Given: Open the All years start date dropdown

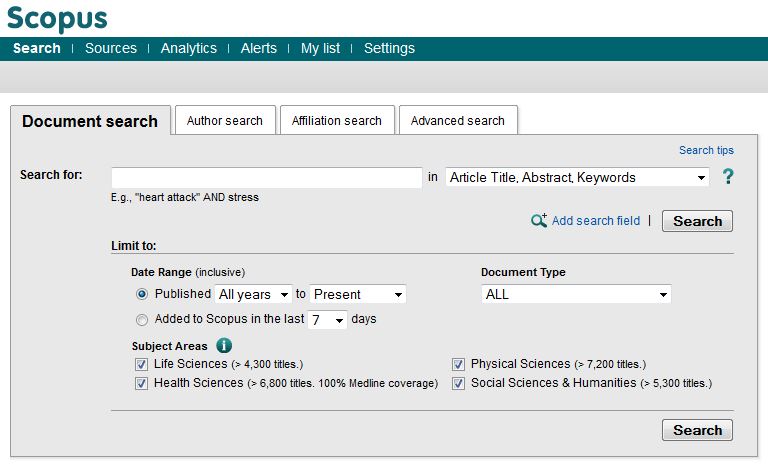Looking at the screenshot, I should pos(253,294).
